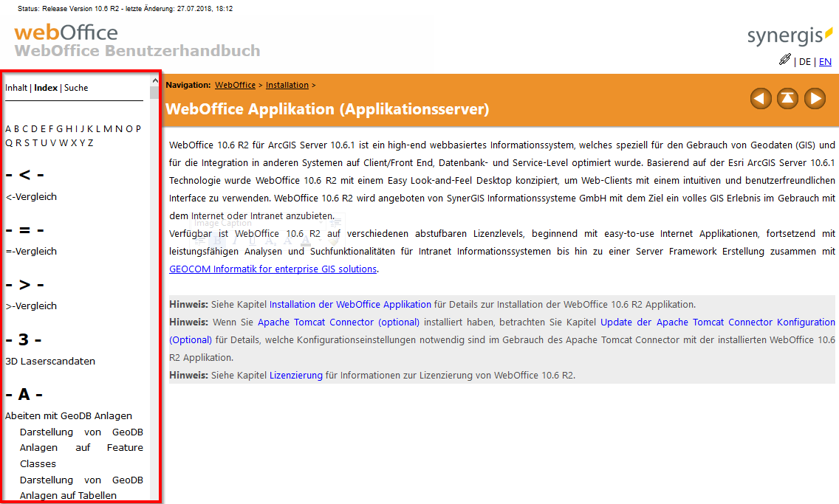Jump to index letter A

pyautogui.click(x=8, y=129)
